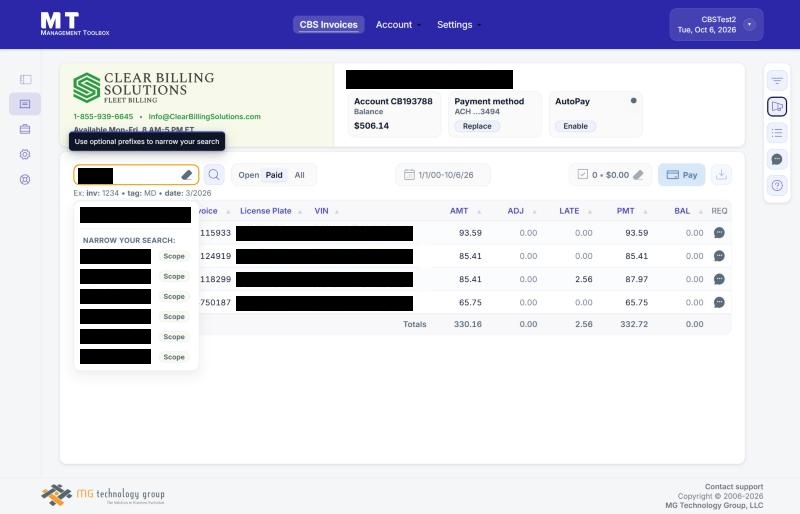Sort the table by AMT column

tap(459, 211)
